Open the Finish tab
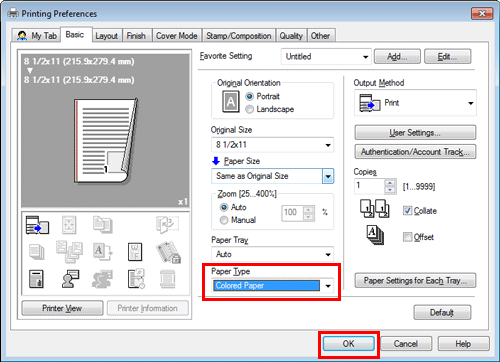500x362 pixels. pyautogui.click(x=136, y=36)
